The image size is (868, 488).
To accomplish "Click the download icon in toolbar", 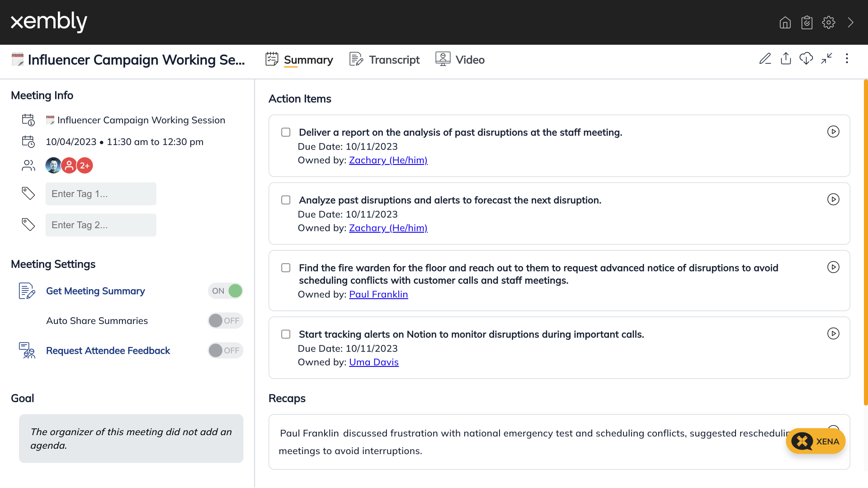I will (807, 59).
